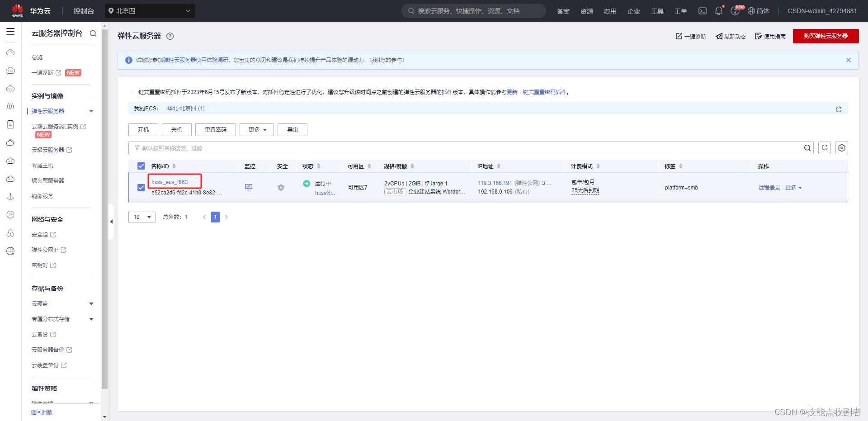Open 资源 top menu

pyautogui.click(x=587, y=11)
